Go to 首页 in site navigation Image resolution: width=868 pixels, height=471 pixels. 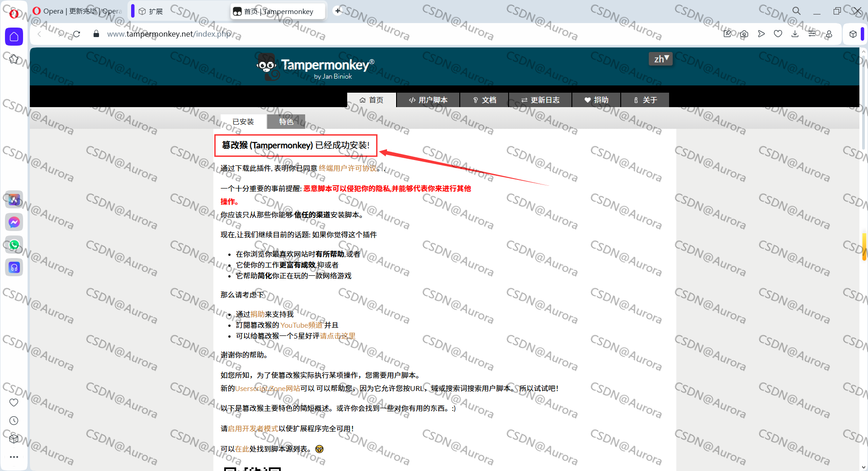pyautogui.click(x=372, y=100)
